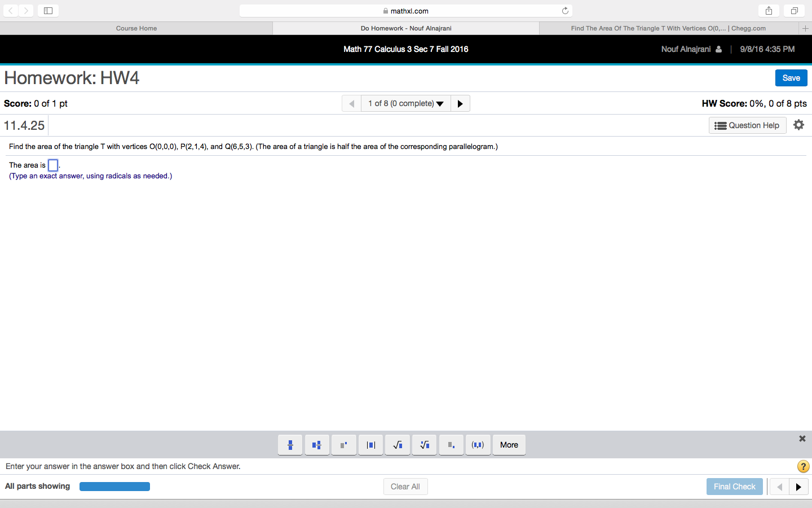Go to previous part using bottom left arrow
Viewport: 812px width, 508px height.
pos(779,487)
